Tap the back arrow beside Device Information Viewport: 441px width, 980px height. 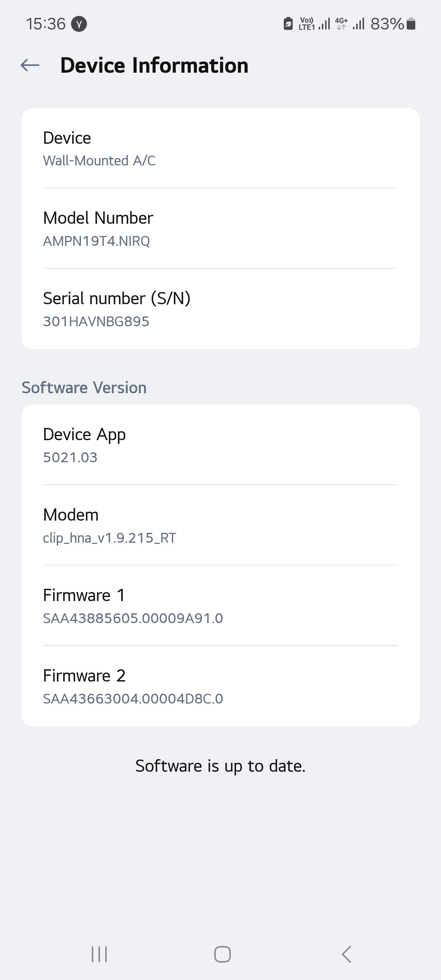[30, 65]
